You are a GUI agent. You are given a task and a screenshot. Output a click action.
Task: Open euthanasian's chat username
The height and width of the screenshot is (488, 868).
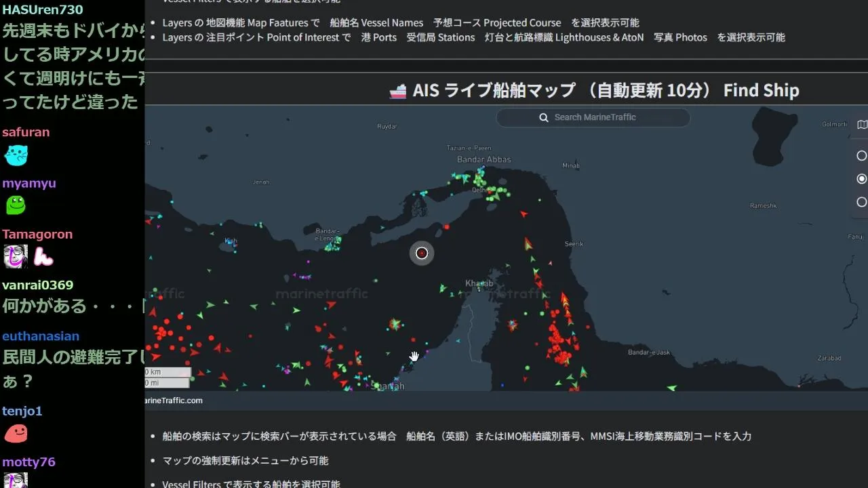pyautogui.click(x=41, y=336)
